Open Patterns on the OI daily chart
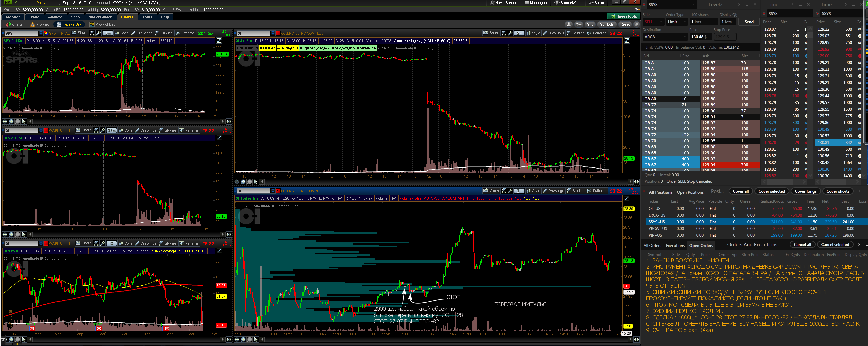 coord(189,243)
